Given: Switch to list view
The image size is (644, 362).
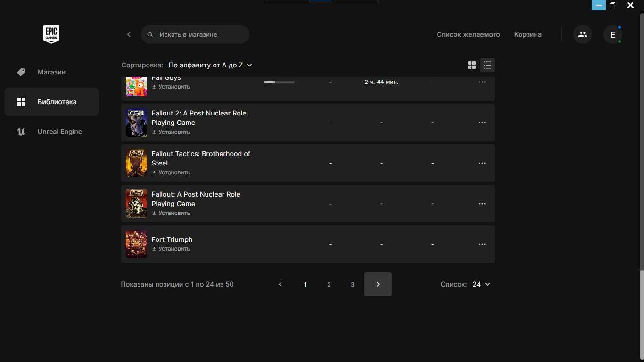Looking at the screenshot, I should 487,65.
